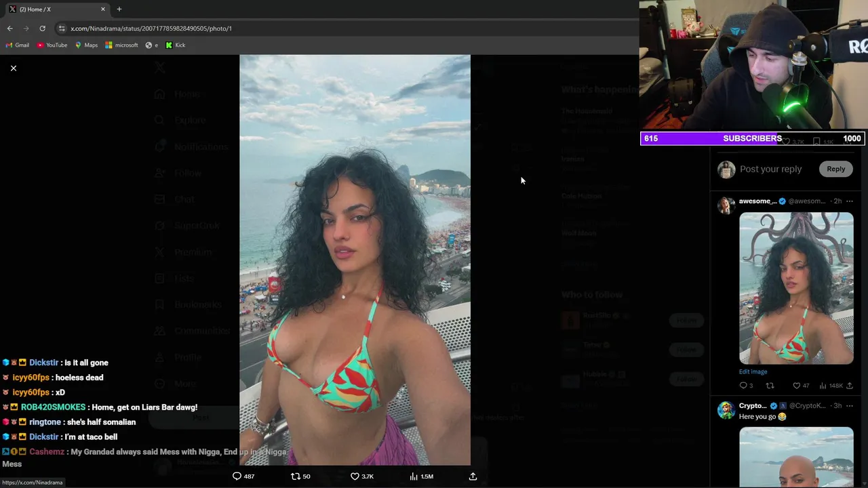Reply to awesome_ via the comment icon showing 3
This screenshot has width=868, height=488.
point(746,386)
